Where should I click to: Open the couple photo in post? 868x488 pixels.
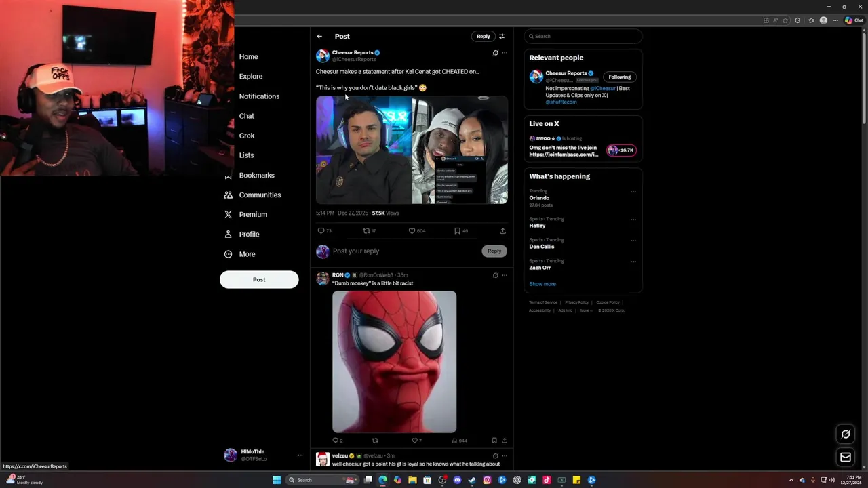coord(460,150)
